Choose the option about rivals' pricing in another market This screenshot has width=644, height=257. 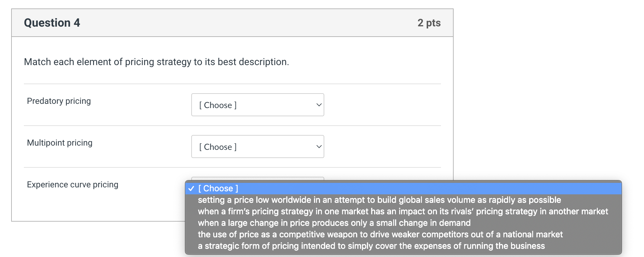403,211
